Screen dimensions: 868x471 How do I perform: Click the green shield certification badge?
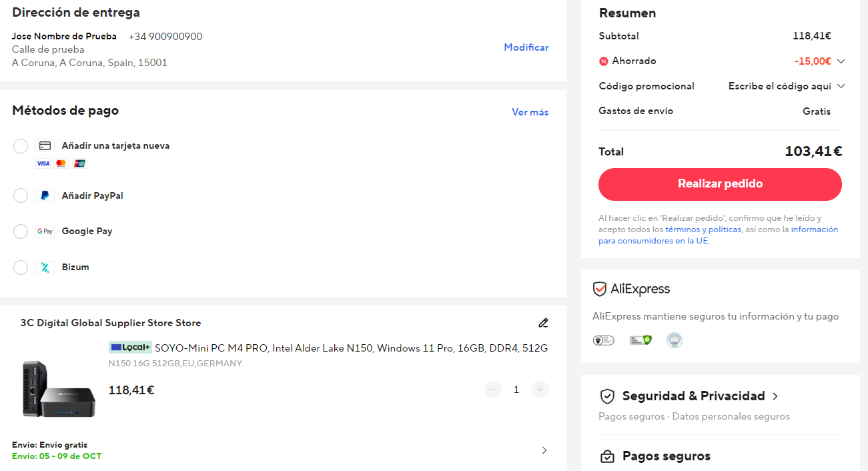point(640,340)
